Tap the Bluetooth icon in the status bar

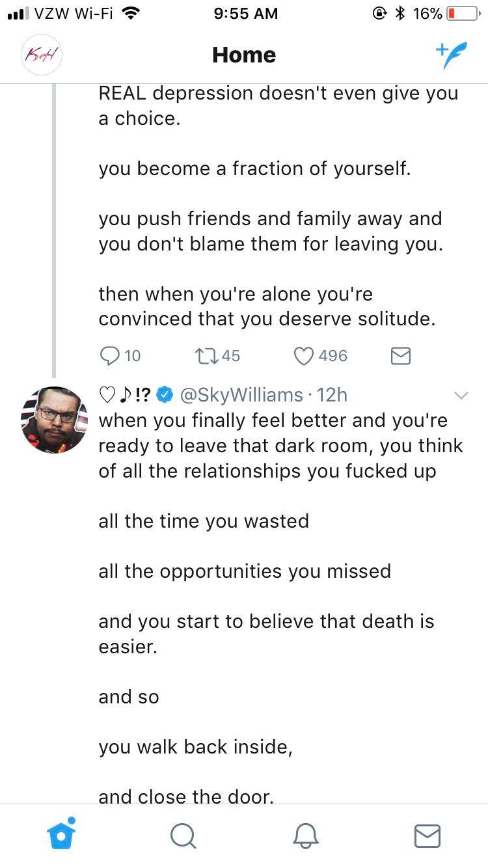click(399, 12)
